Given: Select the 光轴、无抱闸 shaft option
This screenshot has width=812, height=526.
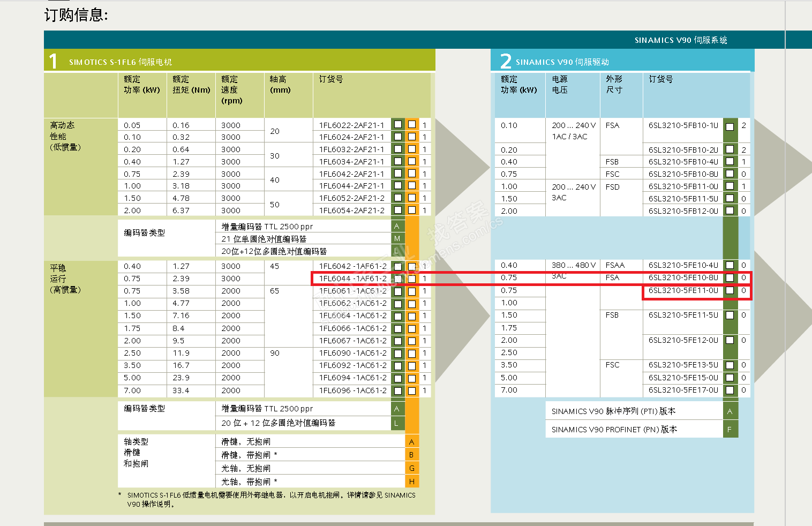Looking at the screenshot, I should click(246, 469).
